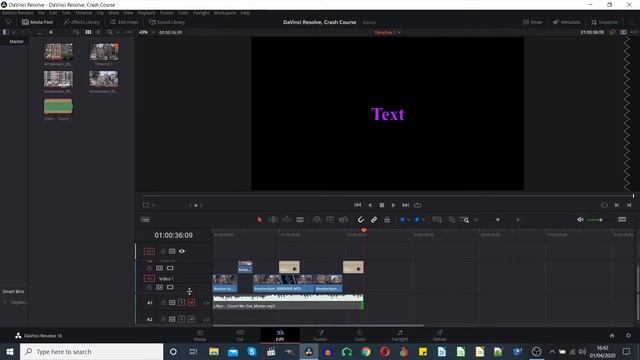Open the transform overlay mode dropdown
Image resolution: width=640 pixels, height=360 pixels.
coord(153,205)
